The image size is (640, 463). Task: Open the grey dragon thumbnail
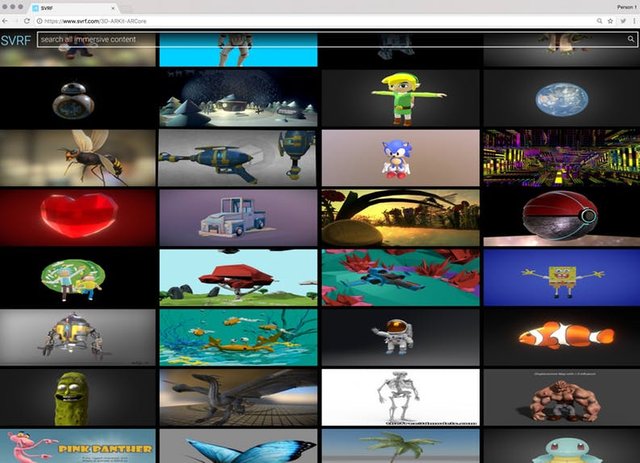click(238, 397)
